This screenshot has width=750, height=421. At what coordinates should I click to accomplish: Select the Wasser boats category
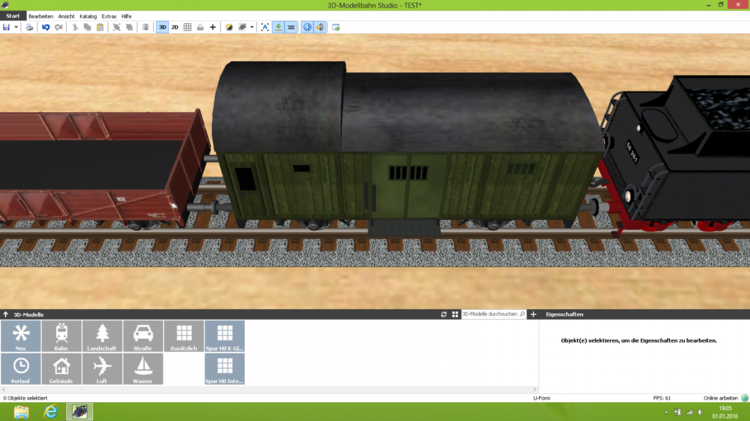pos(143,369)
